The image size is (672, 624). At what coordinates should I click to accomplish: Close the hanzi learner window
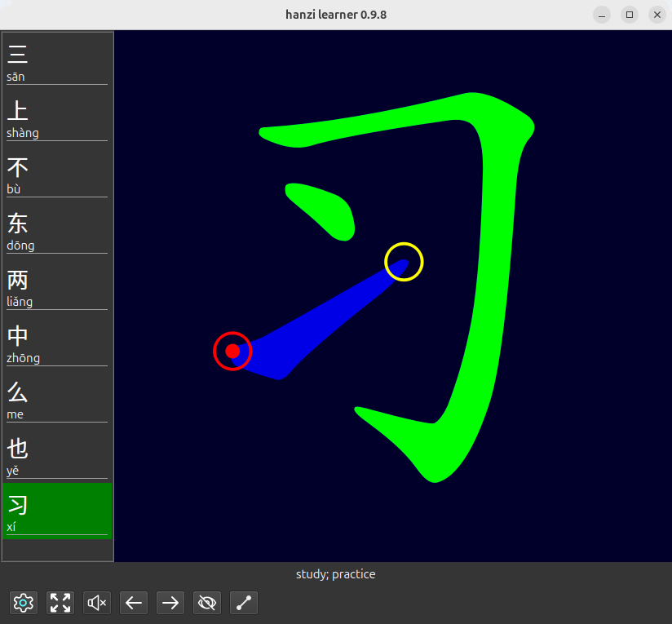[657, 15]
